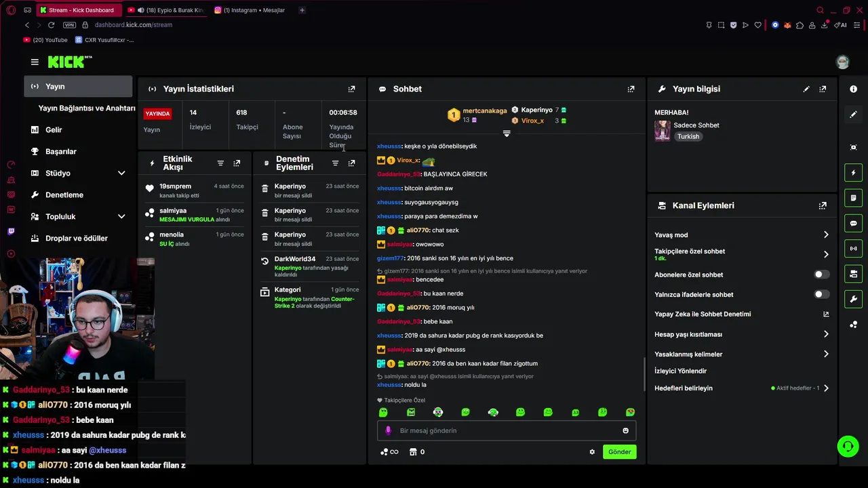Screen dimensions: 868x488
Task: Click the Kategori moderation entry
Action: click(310, 298)
